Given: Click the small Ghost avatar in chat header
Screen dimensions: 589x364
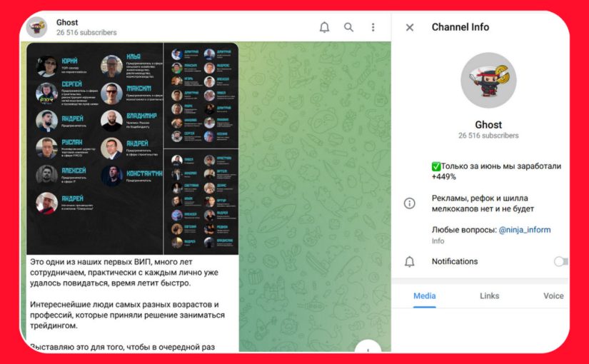Looking at the screenshot, I should [37, 27].
